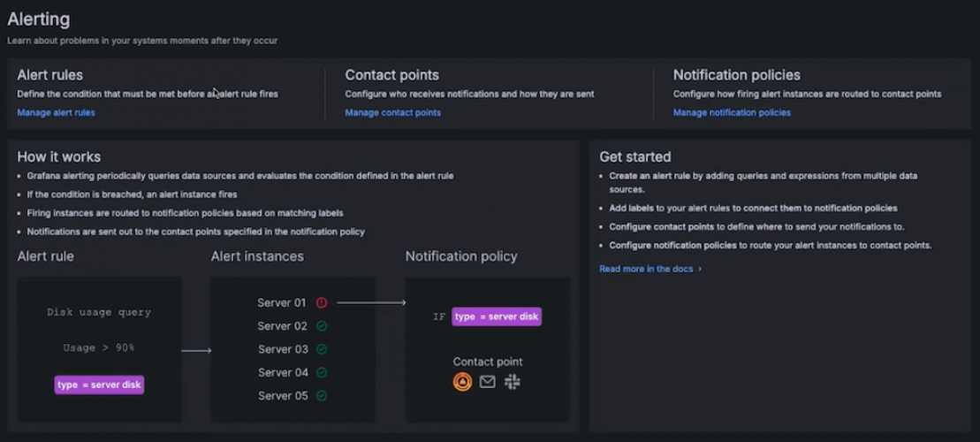Viewport: 980px width, 442px height.
Task: Click the green check icon beside Server 03
Action: click(x=322, y=349)
